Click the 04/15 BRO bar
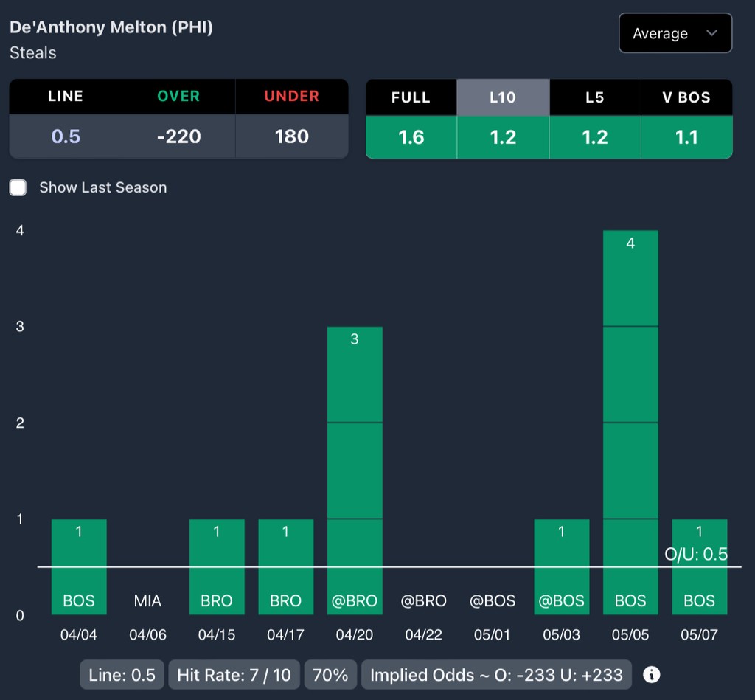Viewport: 755px width, 700px height. coord(217,566)
